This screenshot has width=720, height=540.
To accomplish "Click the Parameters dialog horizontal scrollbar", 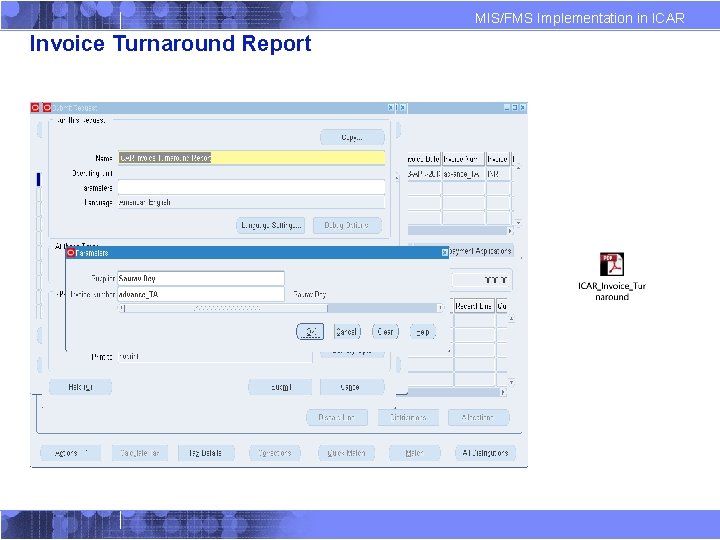I will tap(281, 308).
